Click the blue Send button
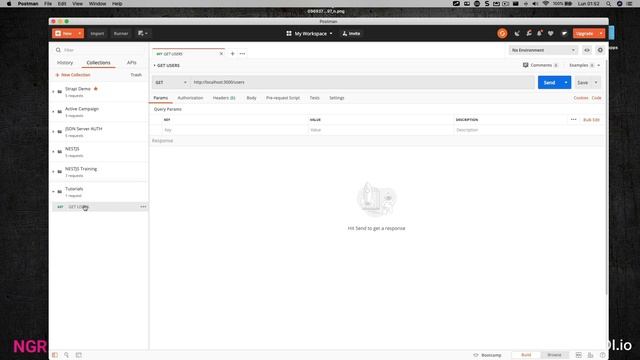The width and height of the screenshot is (640, 360). point(549,82)
